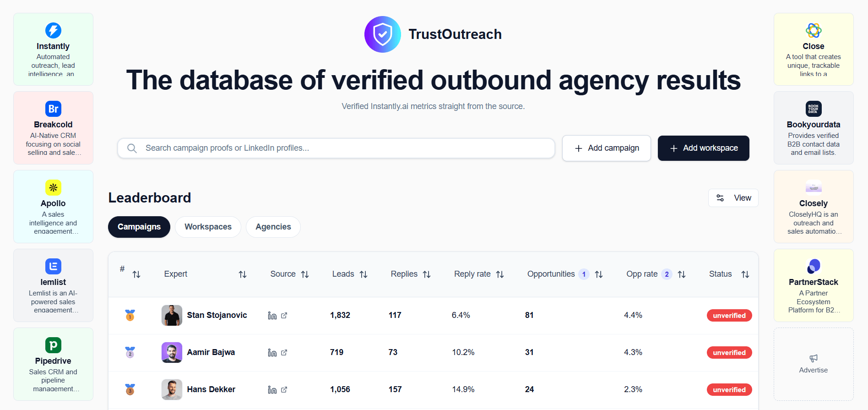Toggle sort on Opportunities column
The height and width of the screenshot is (410, 868).
[599, 274]
